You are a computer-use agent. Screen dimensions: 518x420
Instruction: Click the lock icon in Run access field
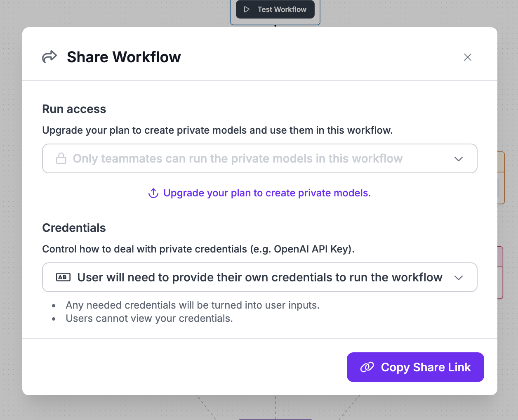61,158
